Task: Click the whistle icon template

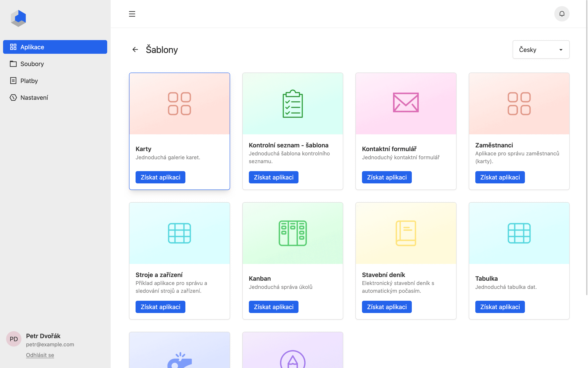Action: [x=179, y=360]
